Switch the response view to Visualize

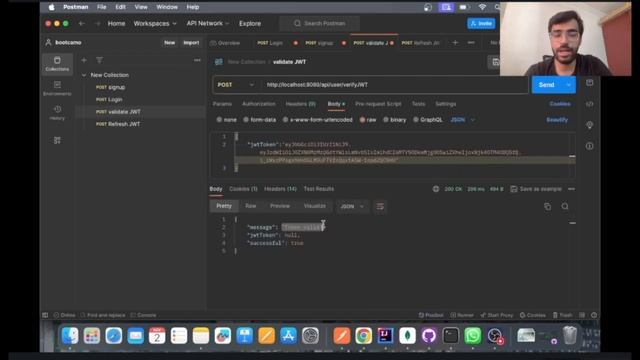315,206
